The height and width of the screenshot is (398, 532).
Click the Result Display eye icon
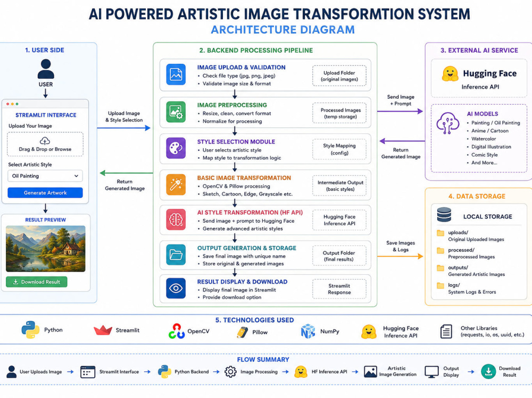[176, 288]
